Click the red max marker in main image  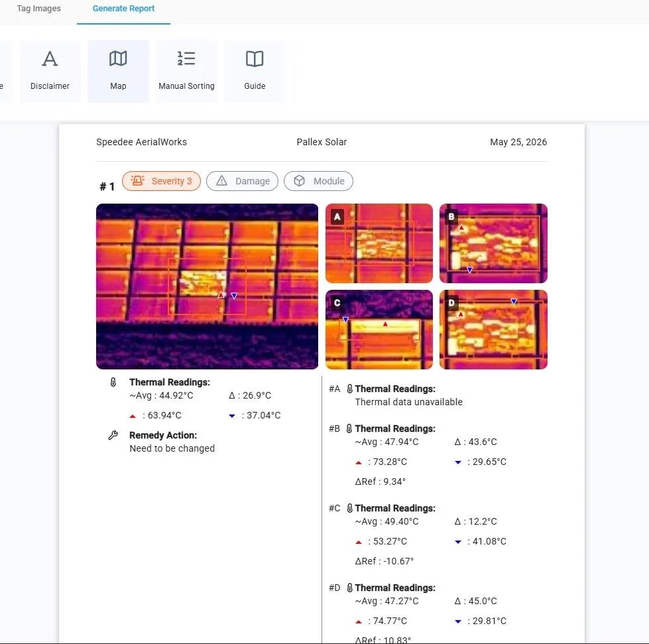pos(221,295)
